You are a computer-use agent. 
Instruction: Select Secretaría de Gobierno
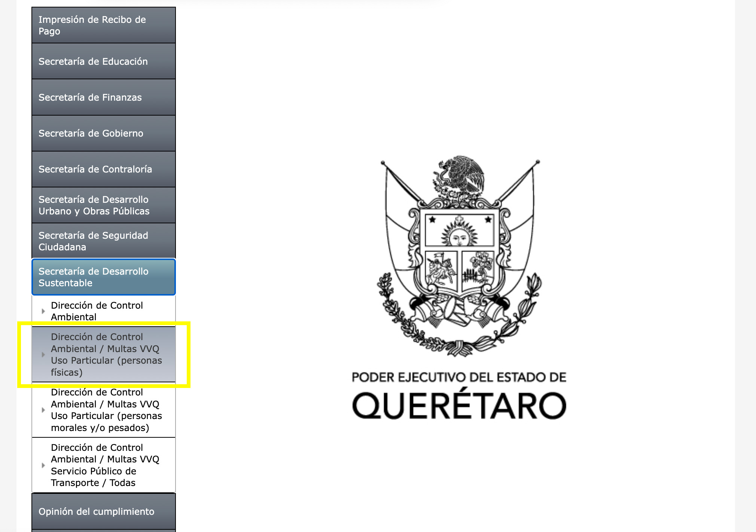pos(104,133)
